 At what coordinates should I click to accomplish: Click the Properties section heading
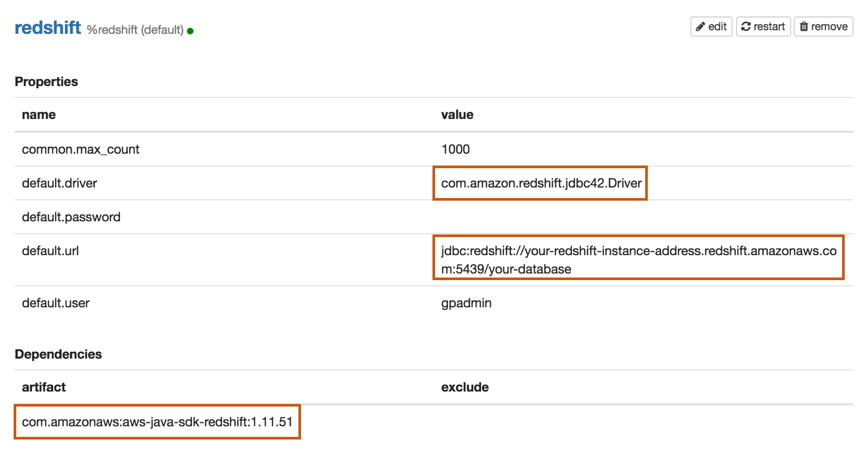click(x=46, y=82)
